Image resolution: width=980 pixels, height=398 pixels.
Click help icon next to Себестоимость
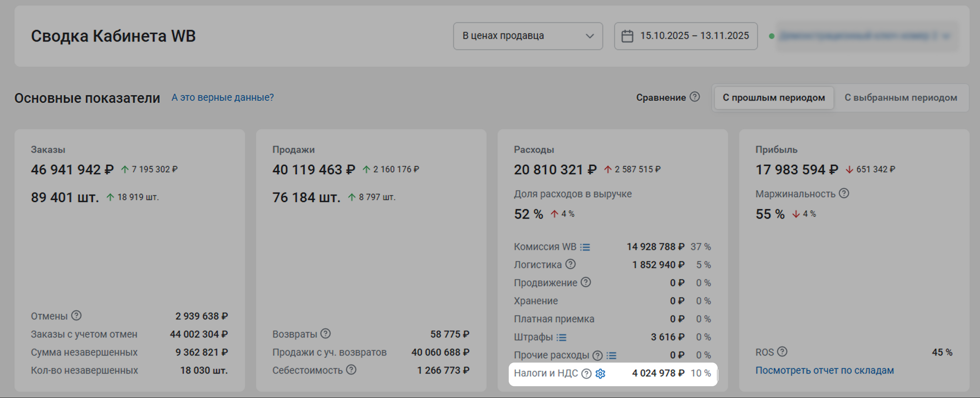tap(351, 370)
